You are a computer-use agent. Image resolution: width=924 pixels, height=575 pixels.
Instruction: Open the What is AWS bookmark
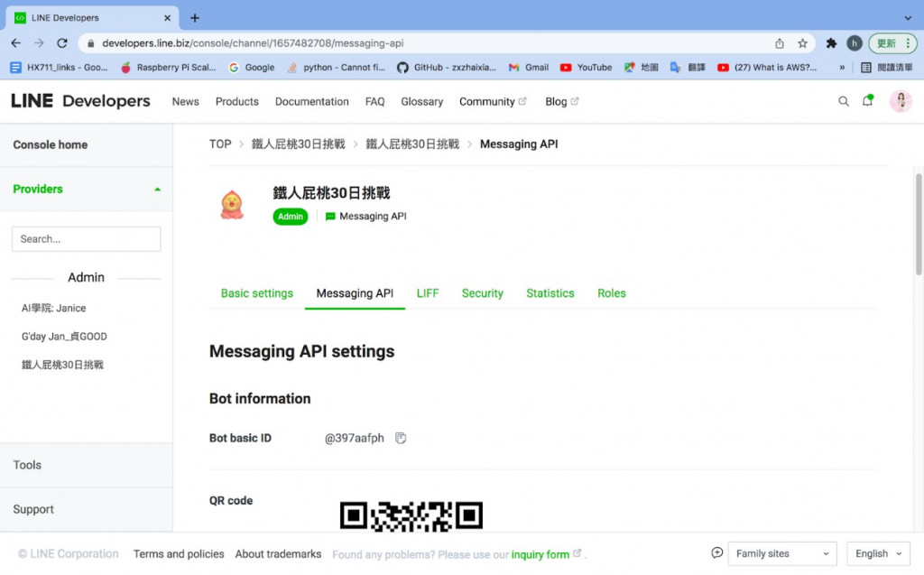[767, 67]
